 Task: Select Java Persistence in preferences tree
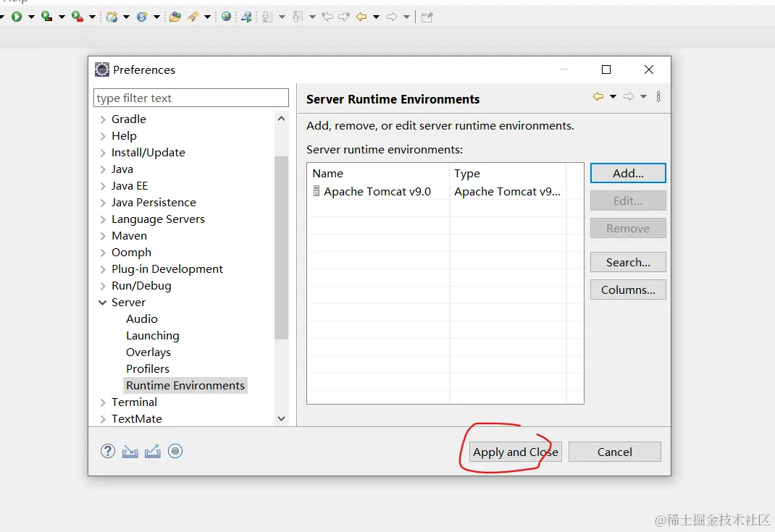pos(154,203)
